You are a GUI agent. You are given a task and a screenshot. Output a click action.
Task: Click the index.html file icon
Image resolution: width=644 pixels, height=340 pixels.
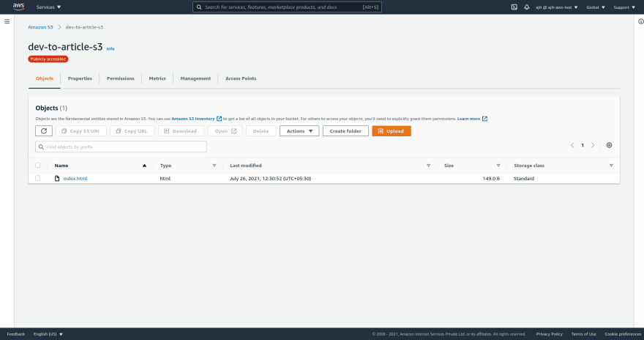coord(57,179)
